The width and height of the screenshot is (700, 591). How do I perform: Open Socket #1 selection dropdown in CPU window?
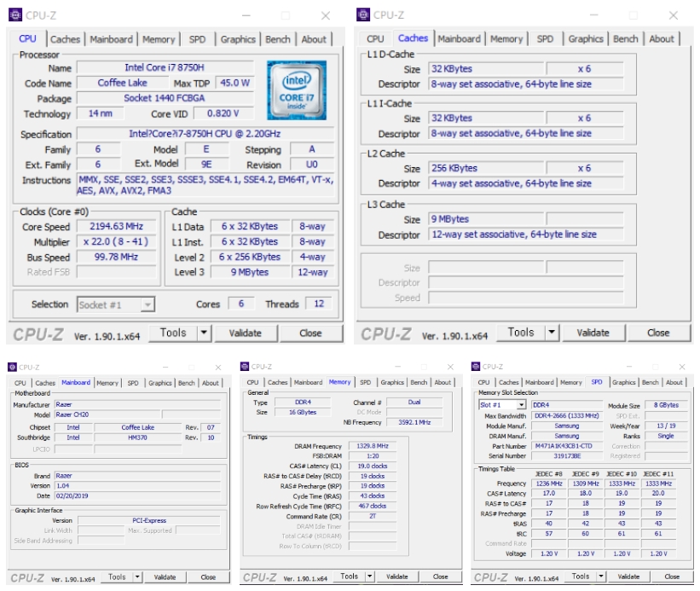[x=148, y=304]
